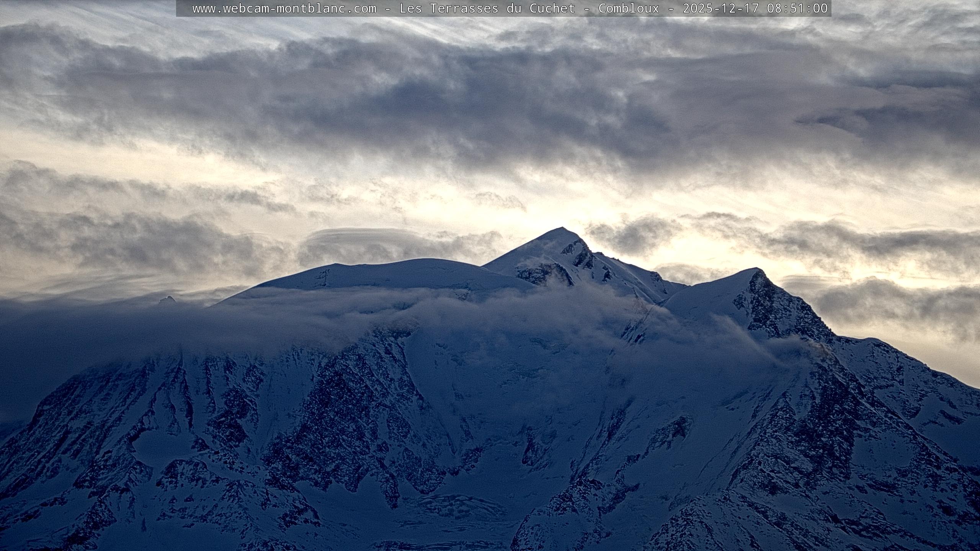Click the www.webcam-montblanc.com URL text
This screenshot has height=551, width=980.
[x=284, y=8]
